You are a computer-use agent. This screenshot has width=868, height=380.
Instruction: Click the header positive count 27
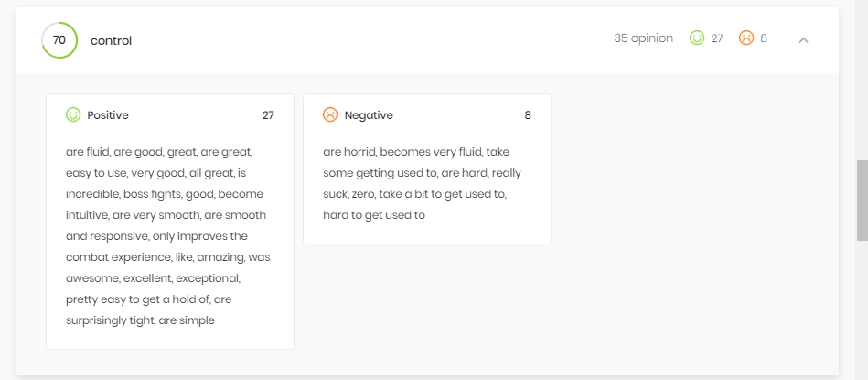click(x=717, y=38)
